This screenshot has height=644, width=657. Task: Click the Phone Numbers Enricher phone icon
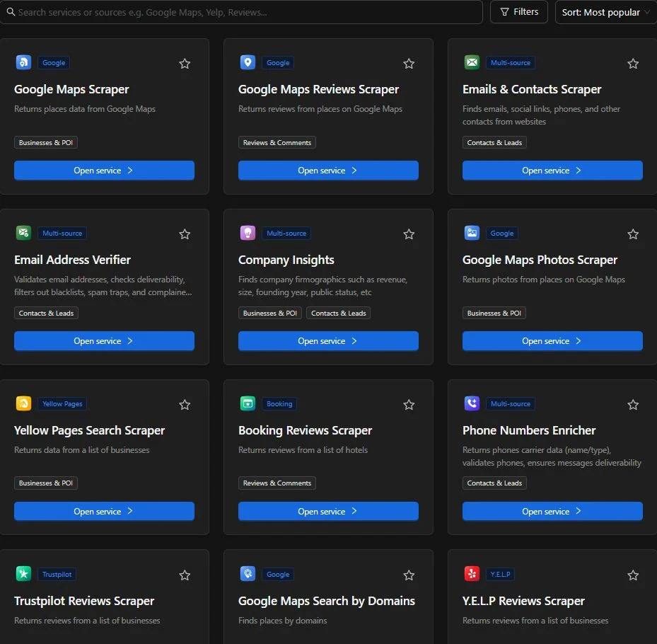pyautogui.click(x=472, y=403)
